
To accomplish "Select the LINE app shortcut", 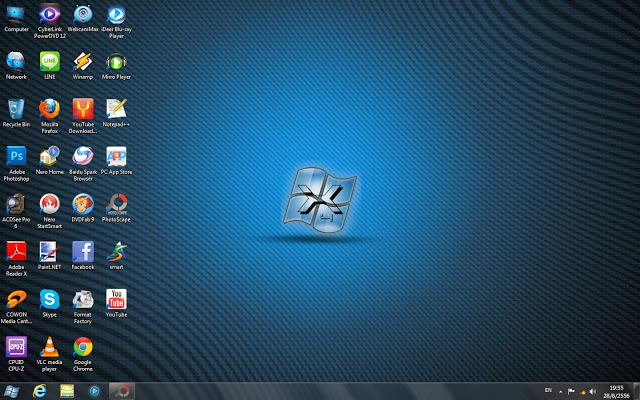I will point(50,66).
